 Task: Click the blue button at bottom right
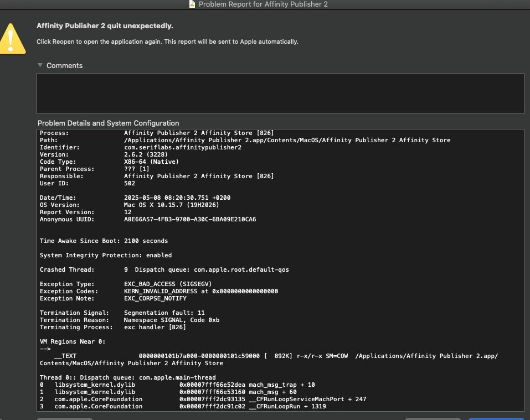pos(496,419)
